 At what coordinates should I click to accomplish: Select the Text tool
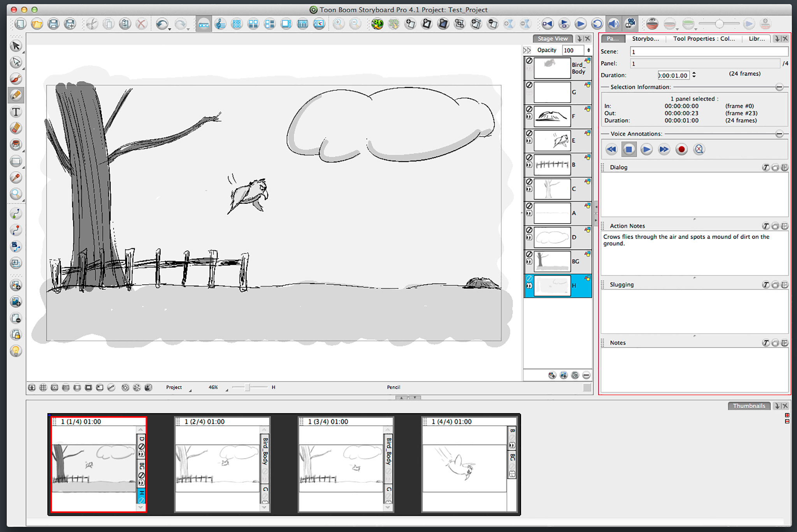pos(16,112)
